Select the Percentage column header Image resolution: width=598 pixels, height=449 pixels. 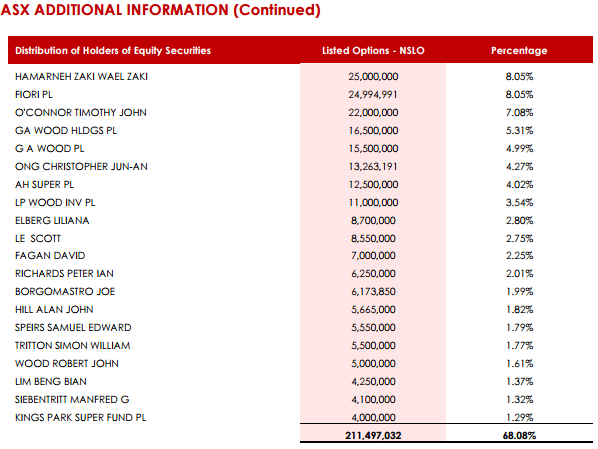click(519, 50)
